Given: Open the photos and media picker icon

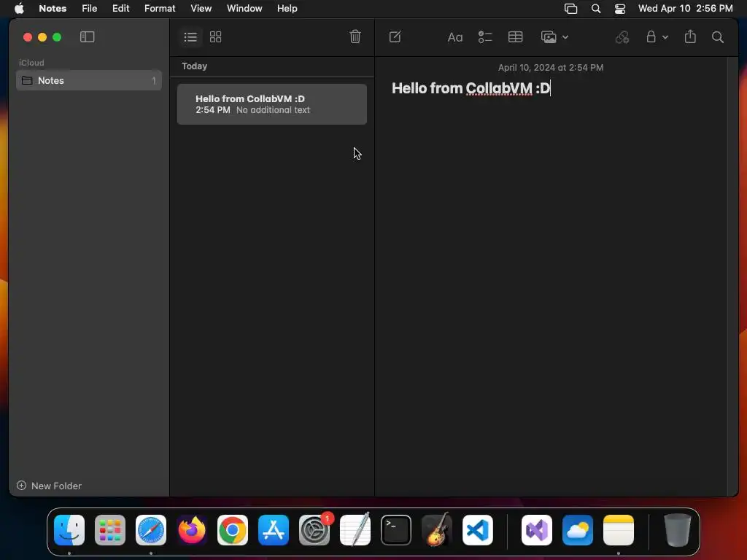Looking at the screenshot, I should point(549,37).
